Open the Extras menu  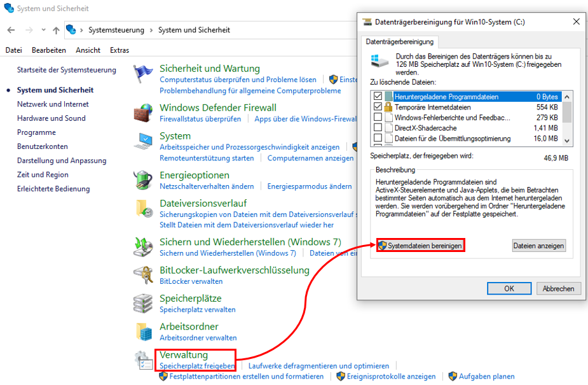(120, 50)
